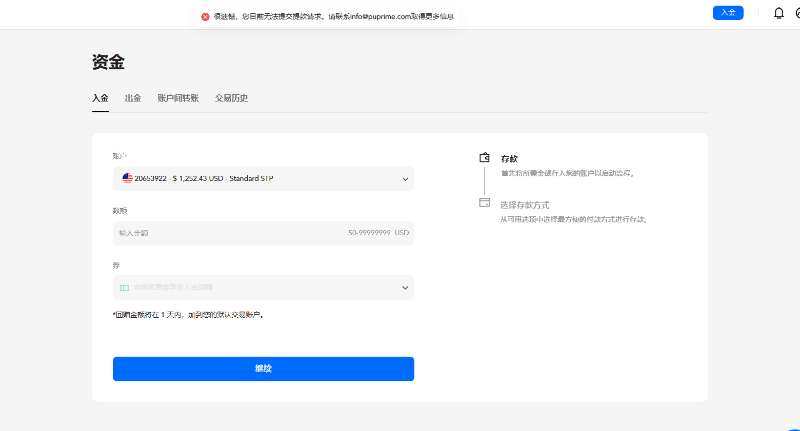Viewport: 800px width, 431px height.
Task: Click the US flag icon in account field
Action: pos(127,178)
